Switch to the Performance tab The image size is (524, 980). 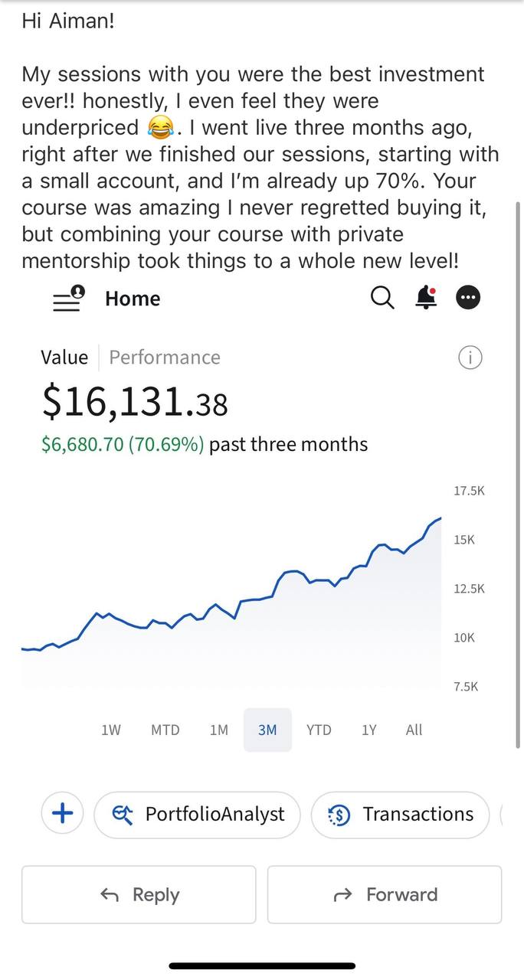[x=165, y=358]
